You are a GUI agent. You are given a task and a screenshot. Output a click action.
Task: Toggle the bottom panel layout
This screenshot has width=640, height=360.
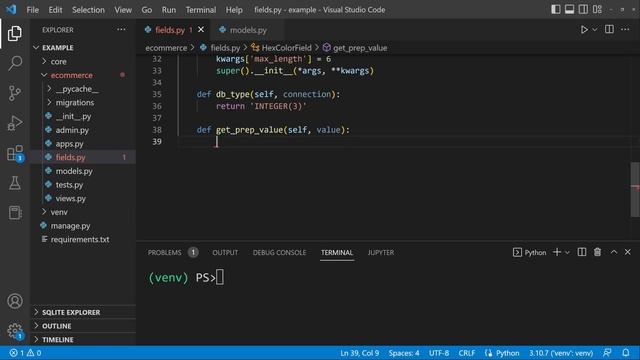569,9
